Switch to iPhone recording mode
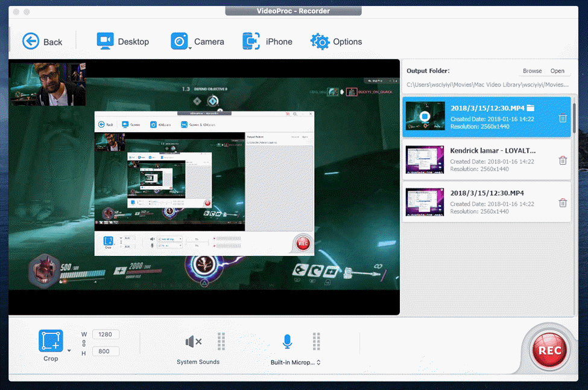 267,41
